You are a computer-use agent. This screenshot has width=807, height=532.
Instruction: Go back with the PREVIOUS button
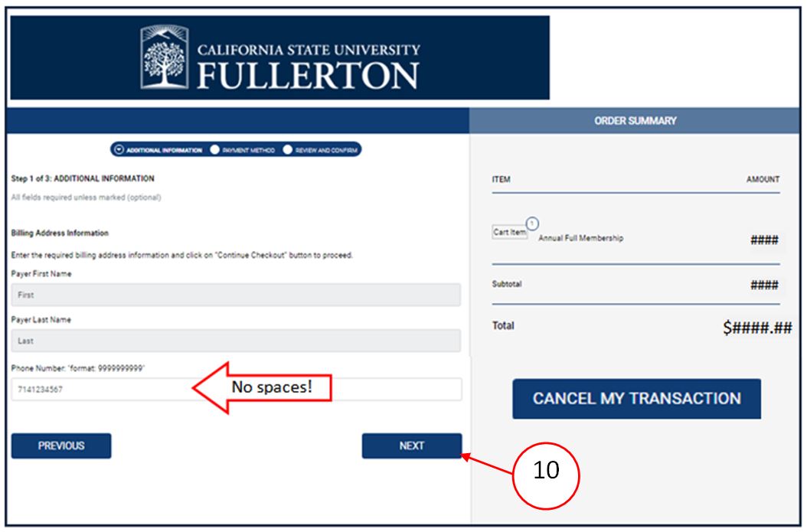61,446
